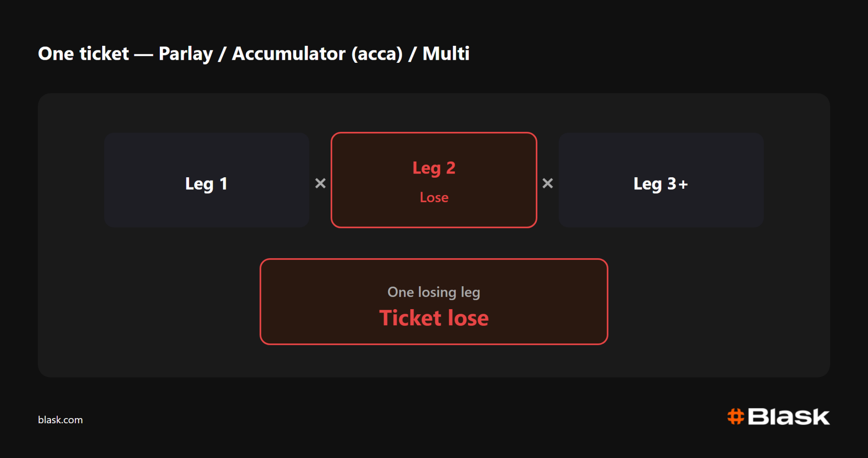Click the red Leg 2 heading
Screen dimensions: 868x458
point(434,168)
